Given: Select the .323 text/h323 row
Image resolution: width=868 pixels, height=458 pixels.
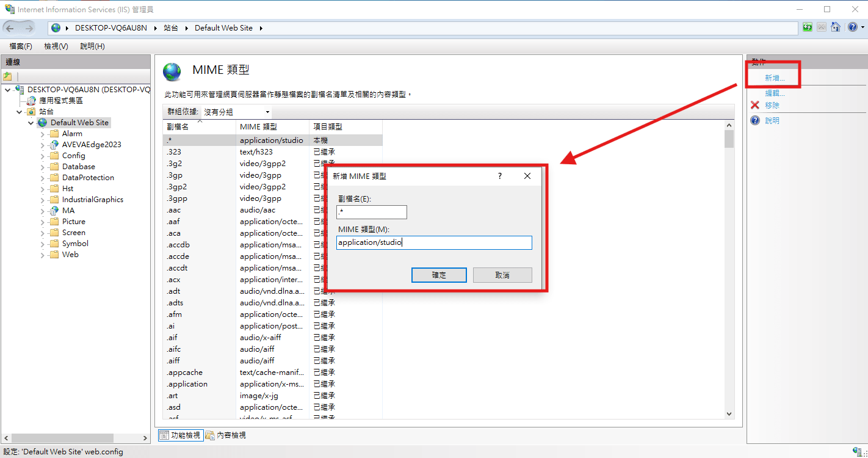Looking at the screenshot, I should tap(272, 151).
